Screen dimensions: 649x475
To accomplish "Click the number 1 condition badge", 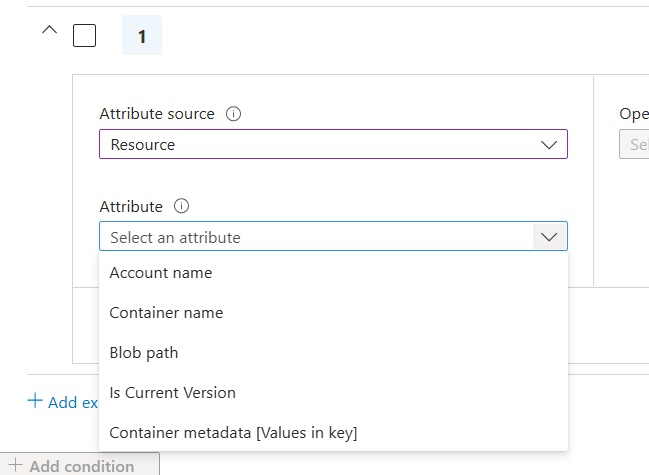I will [x=142, y=36].
